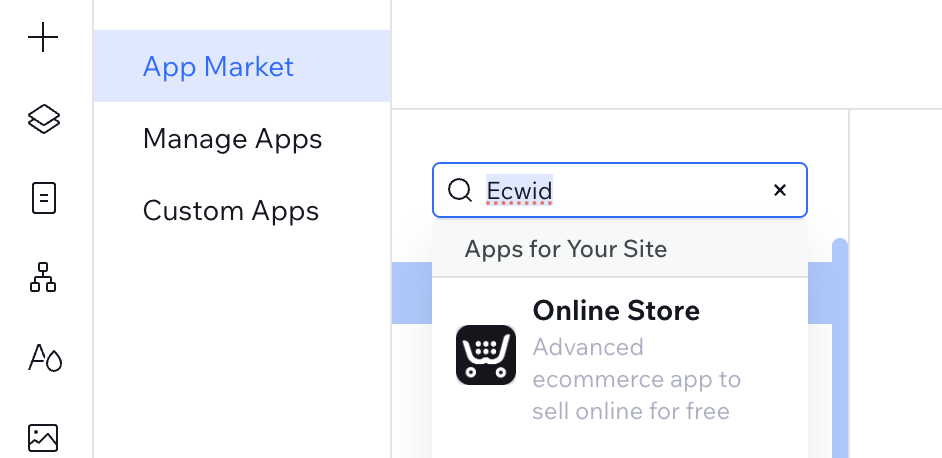Open the Manage Apps menu item
This screenshot has width=942, height=458.
click(x=232, y=139)
